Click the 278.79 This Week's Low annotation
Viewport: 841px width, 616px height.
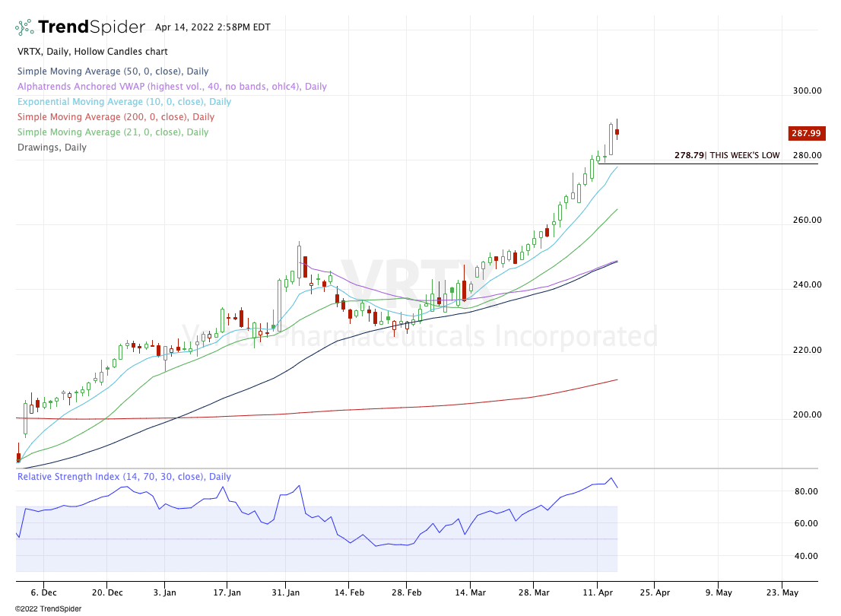(727, 155)
